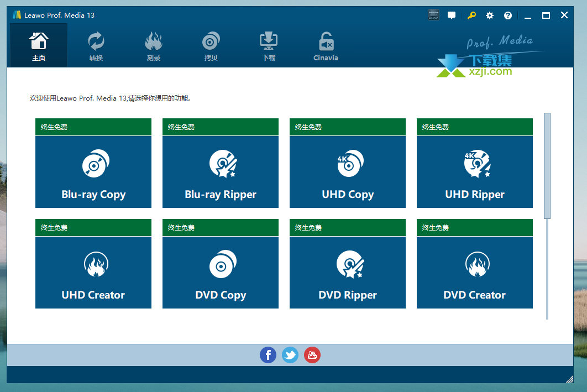Click the vertical scrollbar thumb
The width and height of the screenshot is (587, 392).
tap(547, 166)
